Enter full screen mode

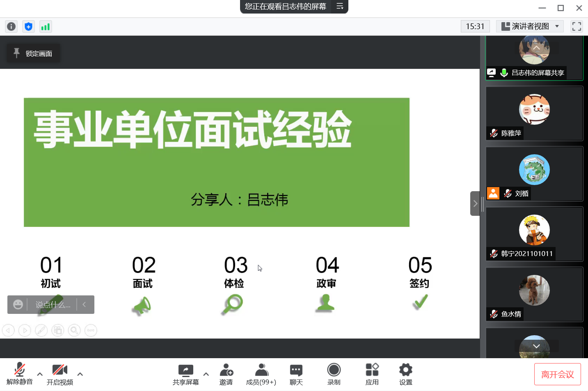click(577, 27)
